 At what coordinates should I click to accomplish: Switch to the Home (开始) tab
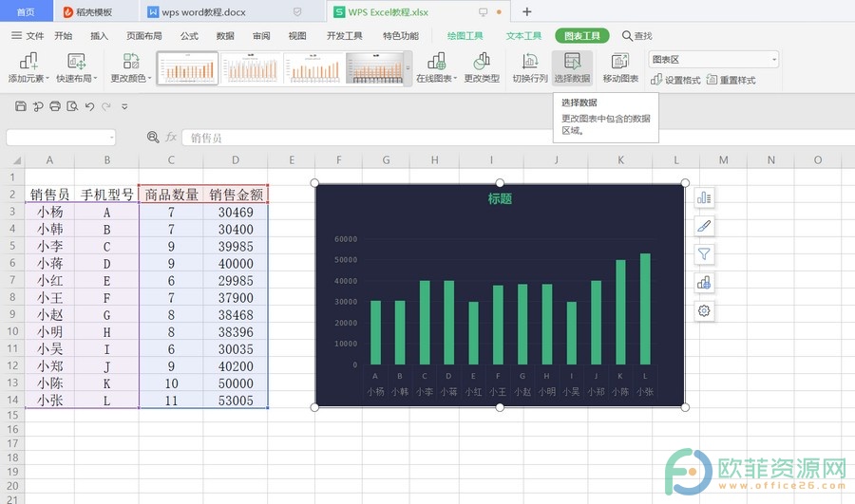click(64, 36)
